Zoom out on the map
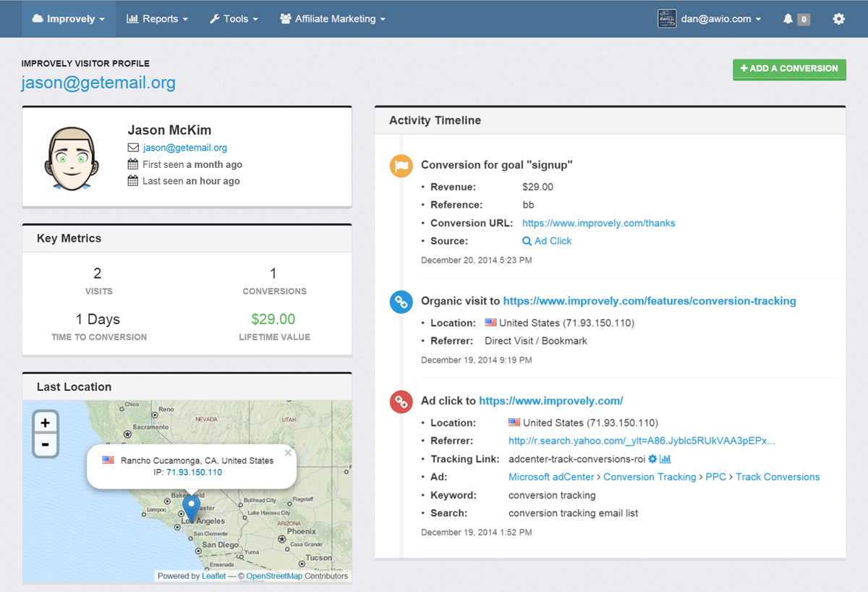The height and width of the screenshot is (592, 868). (46, 444)
